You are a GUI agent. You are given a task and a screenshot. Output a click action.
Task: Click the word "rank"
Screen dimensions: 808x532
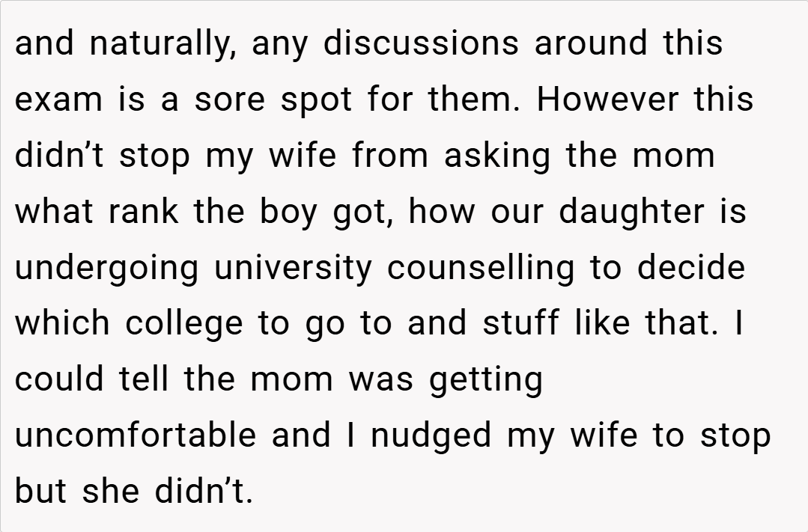coord(143,213)
